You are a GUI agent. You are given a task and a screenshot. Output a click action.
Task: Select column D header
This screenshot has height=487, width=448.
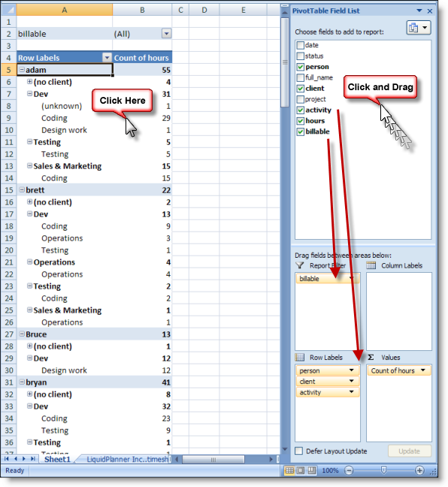tap(204, 10)
